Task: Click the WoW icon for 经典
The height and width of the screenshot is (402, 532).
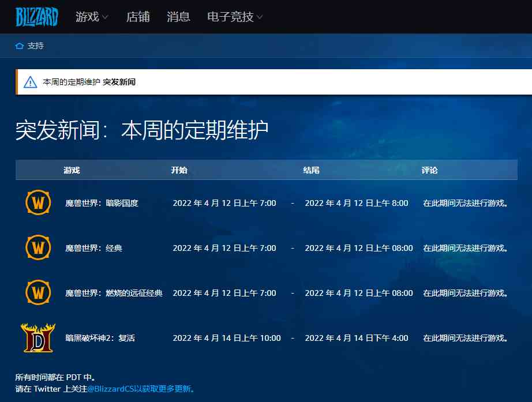Action: 38,247
